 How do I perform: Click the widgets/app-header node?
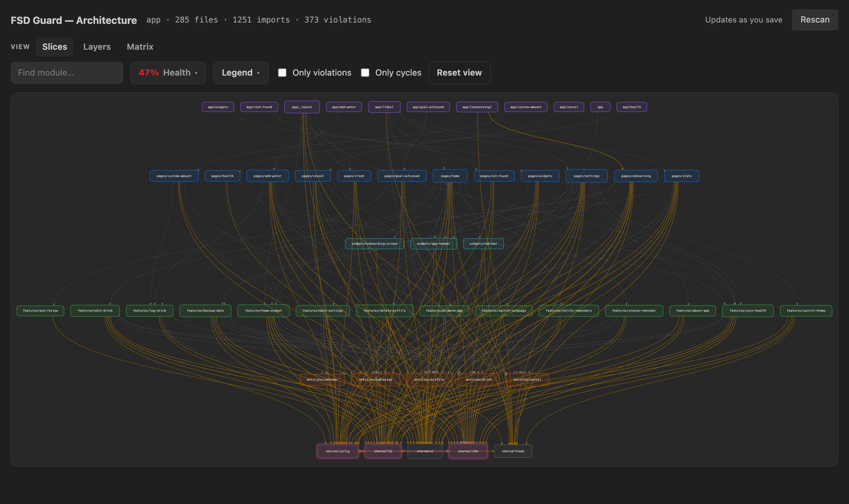tap(434, 244)
